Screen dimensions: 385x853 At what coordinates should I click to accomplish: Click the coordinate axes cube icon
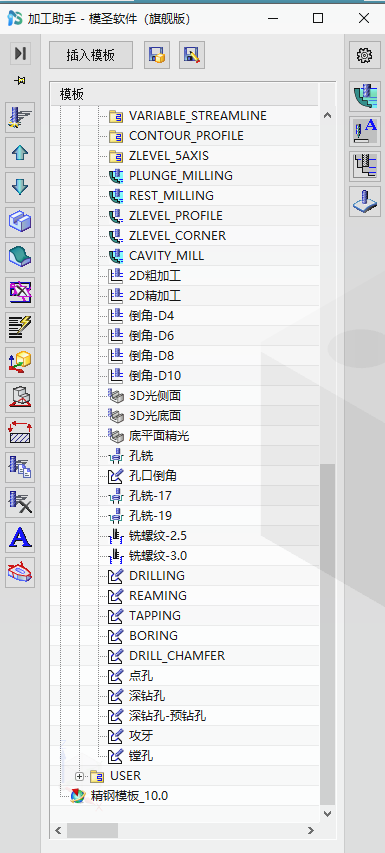[20, 362]
